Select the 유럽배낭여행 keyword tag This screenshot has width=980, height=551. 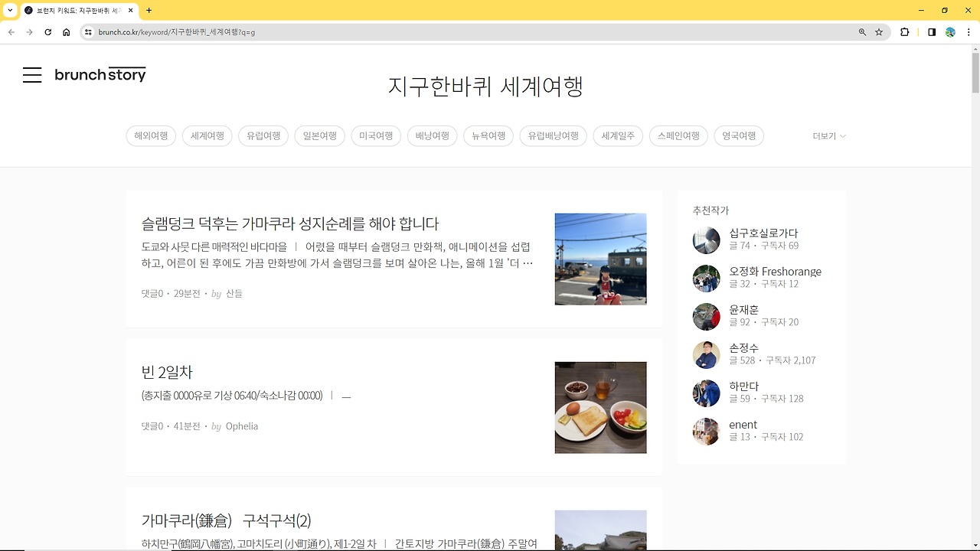click(554, 136)
